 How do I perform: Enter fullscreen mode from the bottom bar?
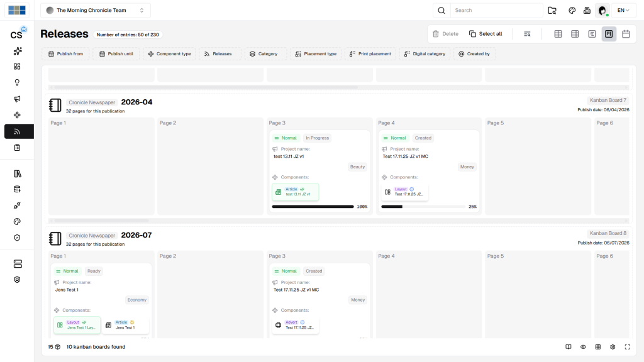coord(627,347)
